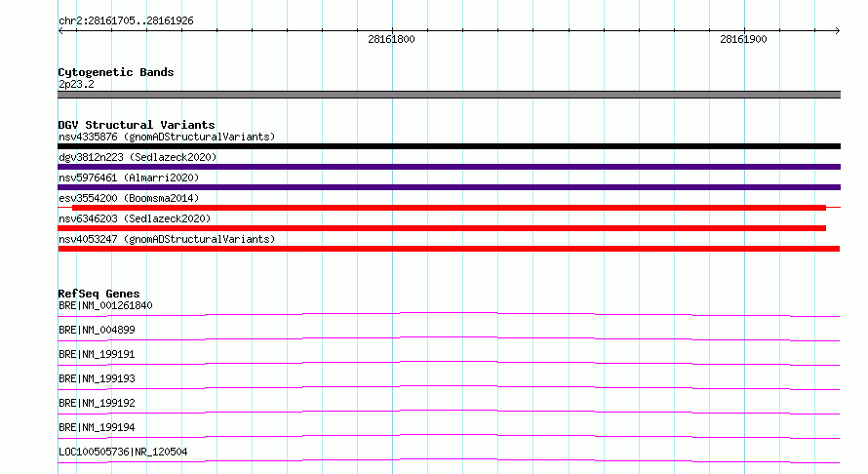The width and height of the screenshot is (868, 474).
Task: Select dgv3812n223 Sedlazeck2020 variant label
Action: [138, 157]
